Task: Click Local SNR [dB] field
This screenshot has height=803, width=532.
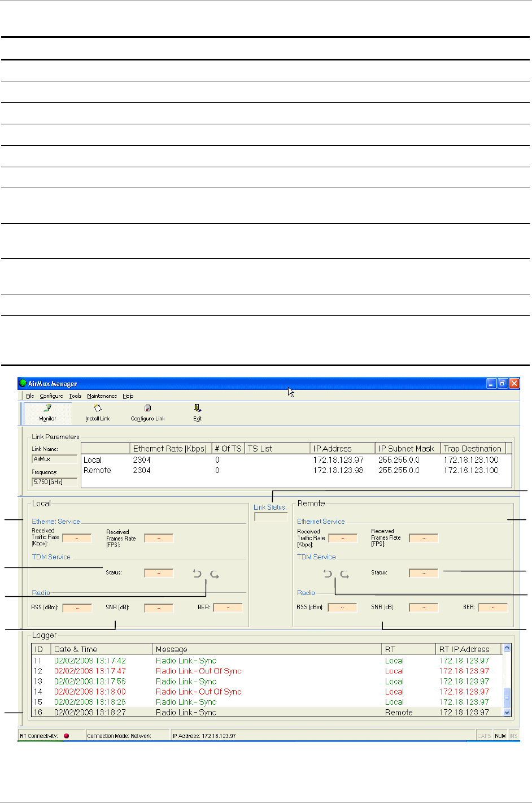Action: pyautogui.click(x=159, y=608)
